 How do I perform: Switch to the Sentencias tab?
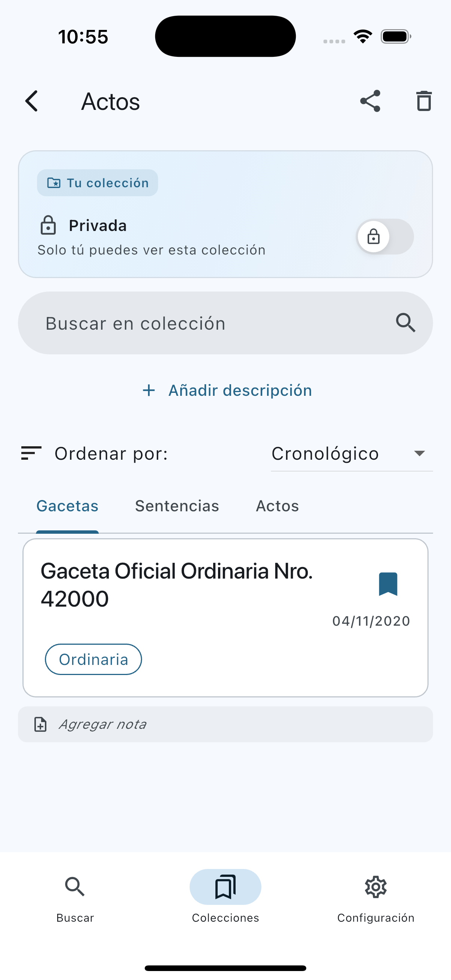coord(177,506)
